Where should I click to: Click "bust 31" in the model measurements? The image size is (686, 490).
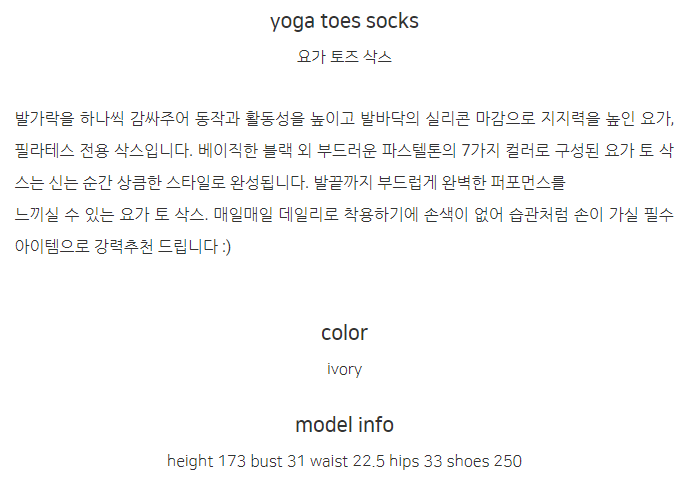pos(279,461)
